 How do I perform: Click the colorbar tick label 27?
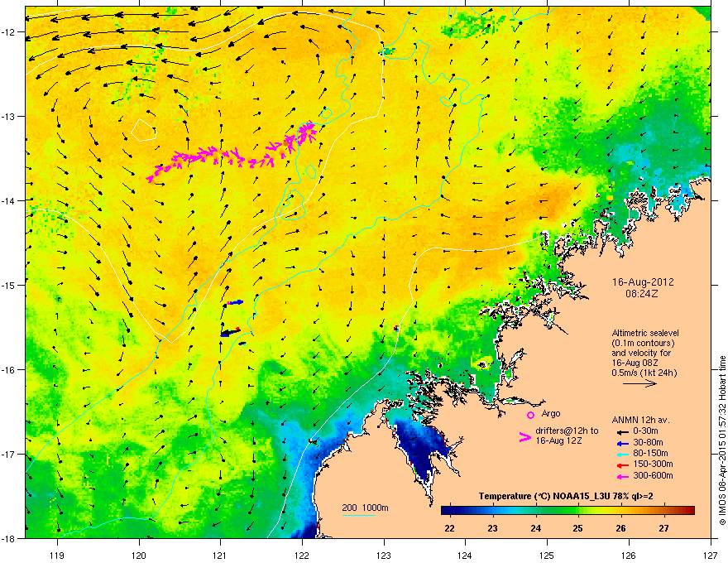coord(664,528)
